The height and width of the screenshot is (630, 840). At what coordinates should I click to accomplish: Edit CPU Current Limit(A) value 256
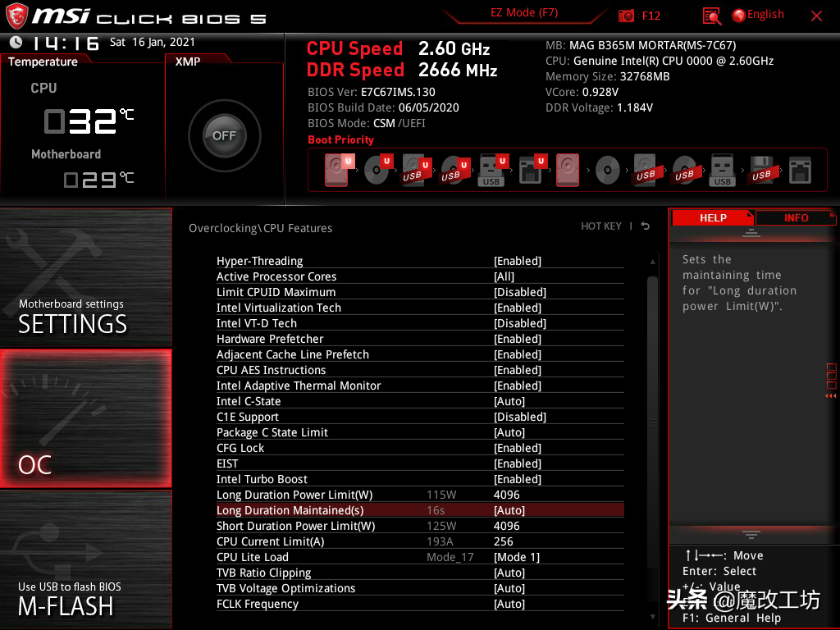point(503,541)
